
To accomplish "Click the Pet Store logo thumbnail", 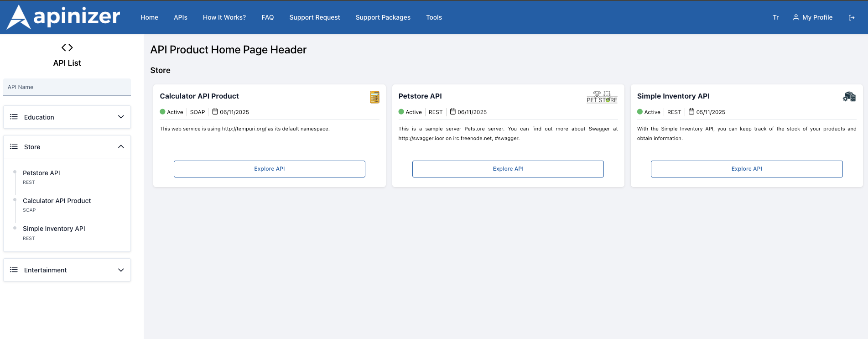I will pos(602,97).
